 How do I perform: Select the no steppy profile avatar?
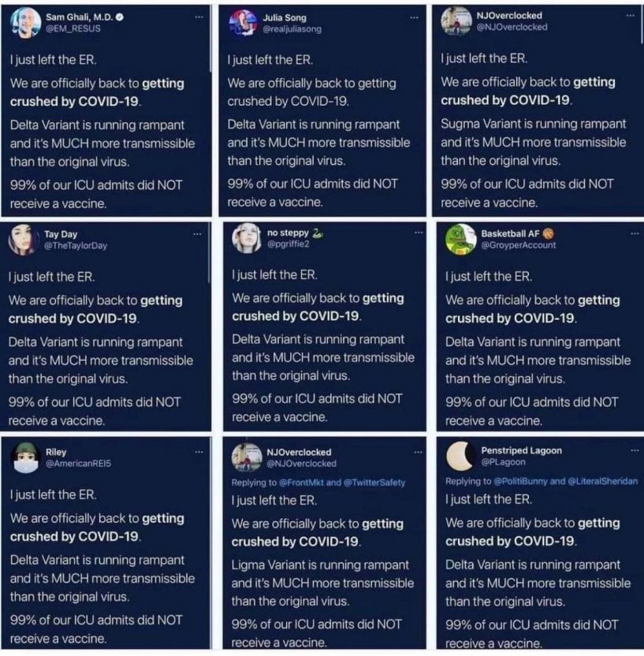pyautogui.click(x=246, y=238)
